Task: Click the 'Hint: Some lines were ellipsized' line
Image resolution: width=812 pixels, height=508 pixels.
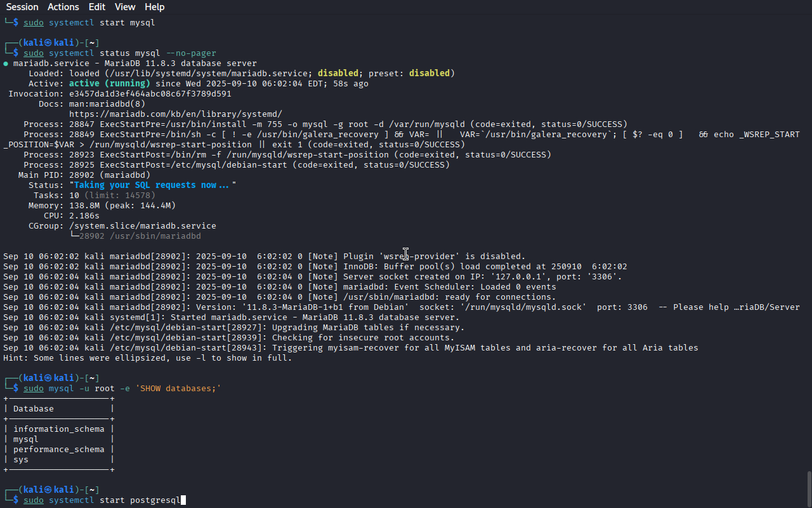Action: point(148,358)
